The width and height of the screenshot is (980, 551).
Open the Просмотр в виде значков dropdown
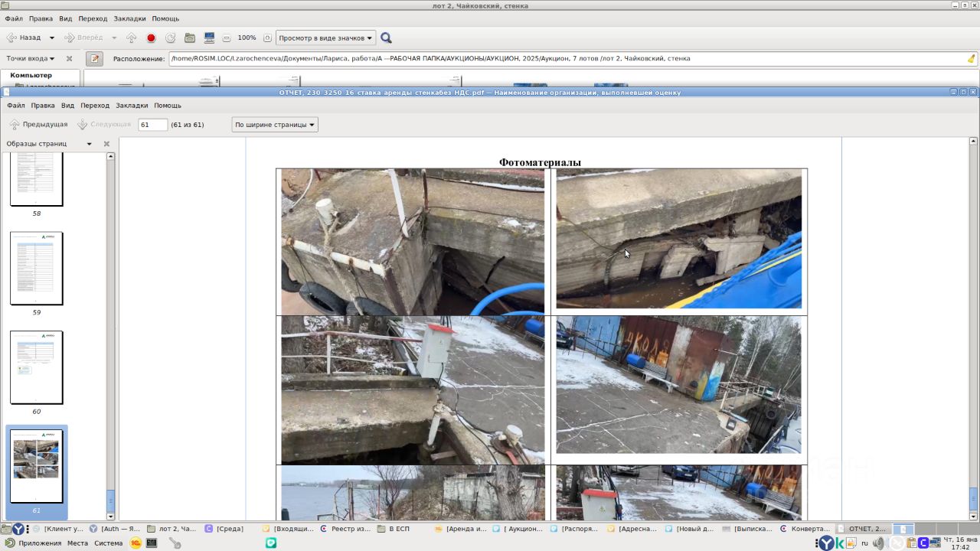(x=325, y=37)
